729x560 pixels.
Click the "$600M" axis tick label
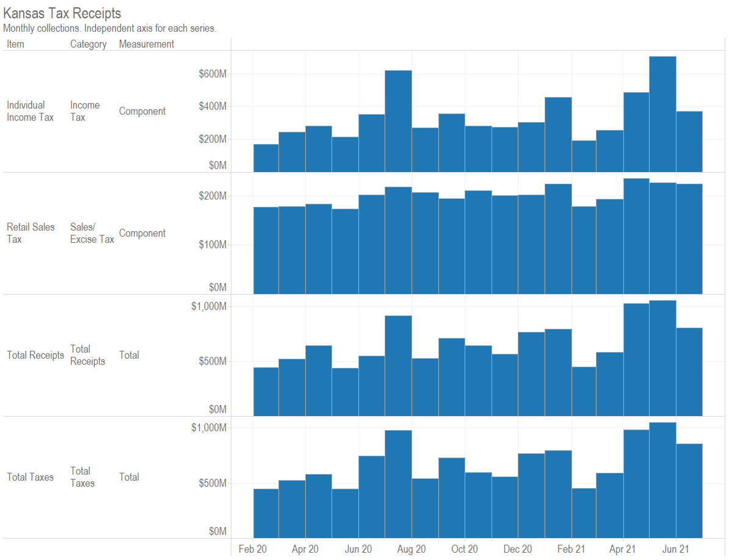coord(213,74)
